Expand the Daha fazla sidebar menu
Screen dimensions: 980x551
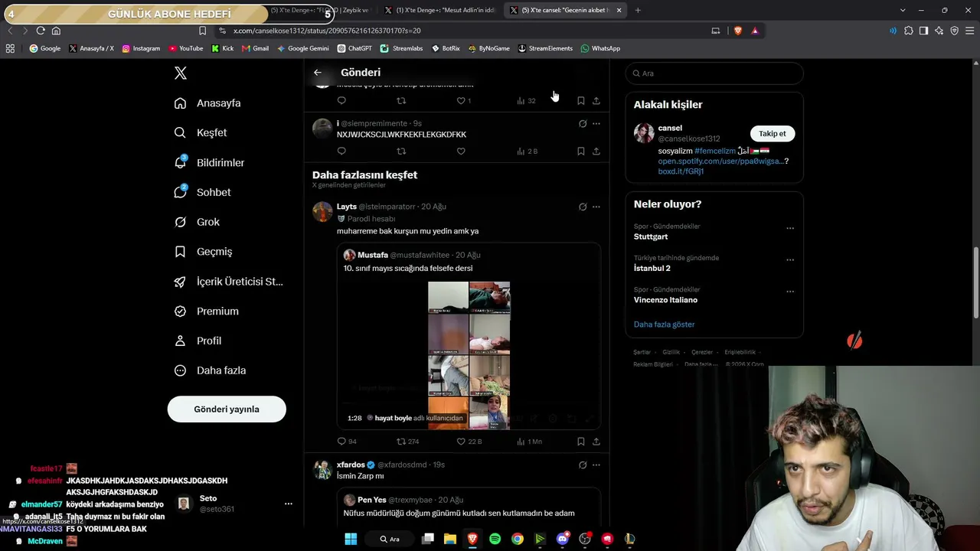click(x=210, y=370)
